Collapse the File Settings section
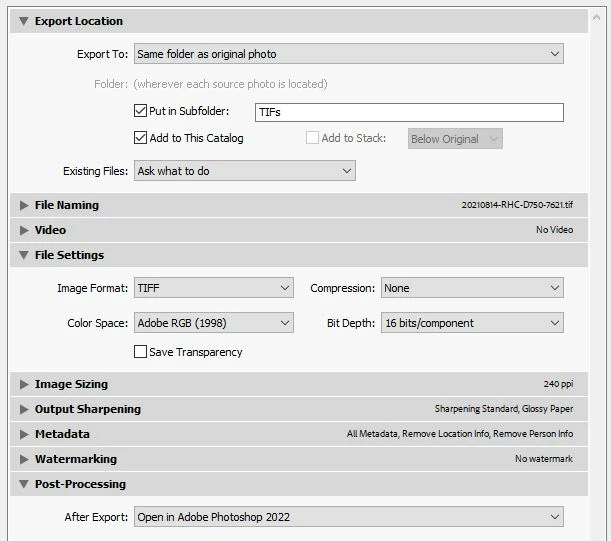This screenshot has height=541, width=611. coord(24,255)
